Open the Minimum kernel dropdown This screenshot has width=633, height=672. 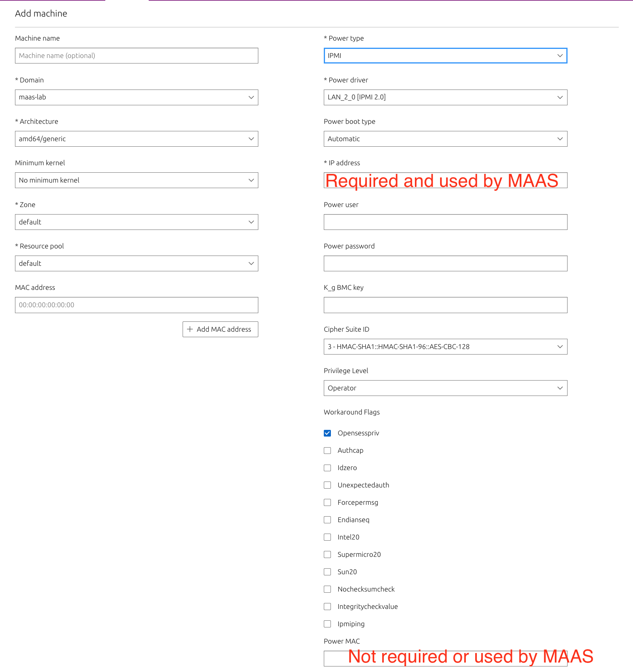coord(136,180)
